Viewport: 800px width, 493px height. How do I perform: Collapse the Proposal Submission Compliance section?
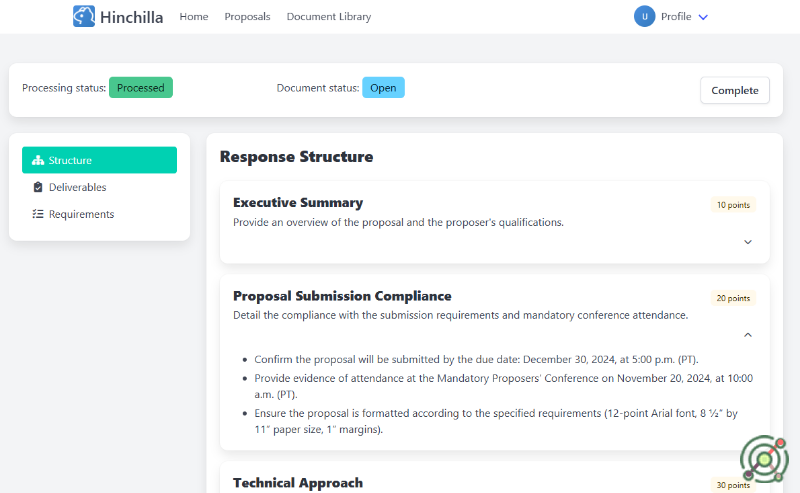748,335
